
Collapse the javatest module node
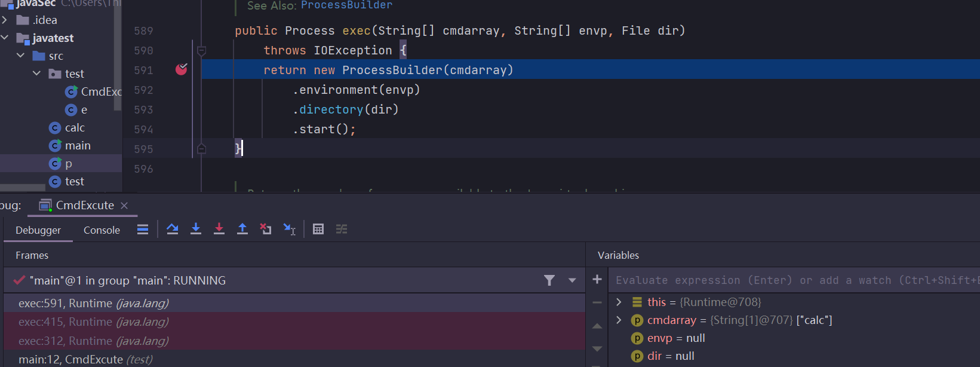pyautogui.click(x=5, y=38)
